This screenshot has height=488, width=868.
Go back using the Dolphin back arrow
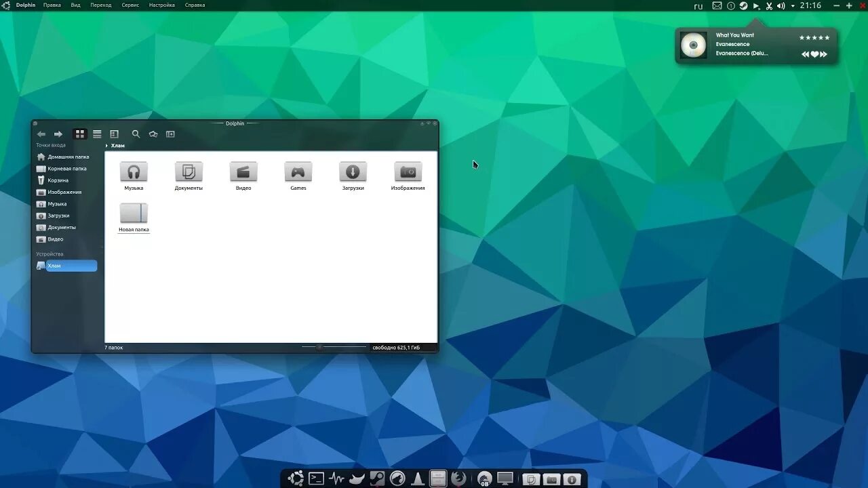coord(41,134)
